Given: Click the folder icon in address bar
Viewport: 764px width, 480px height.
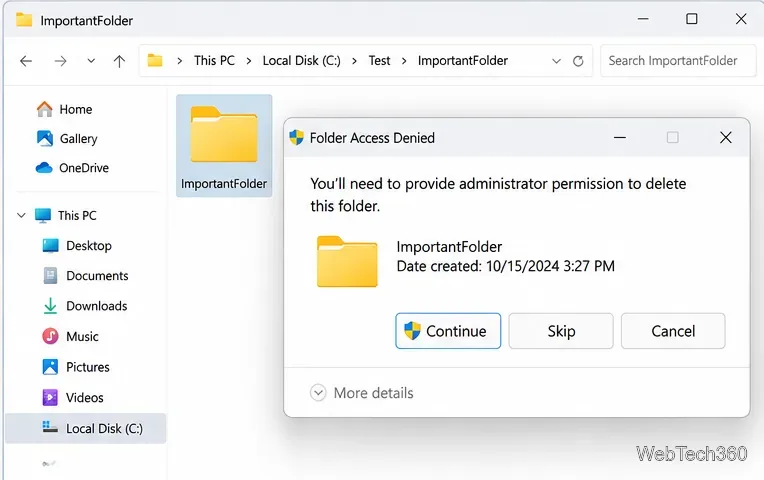Looking at the screenshot, I should (155, 60).
